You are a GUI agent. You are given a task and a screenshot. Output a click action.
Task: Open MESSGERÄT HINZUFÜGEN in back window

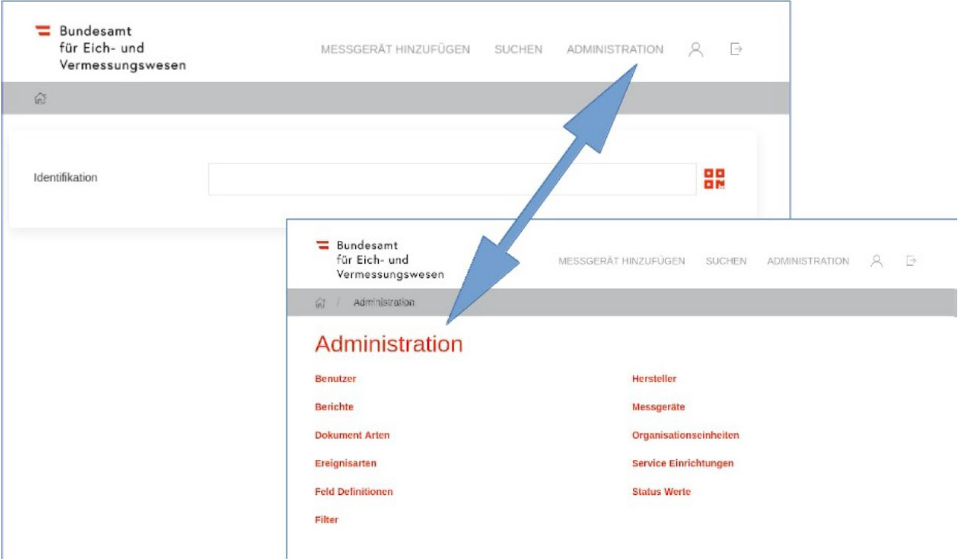tap(395, 50)
